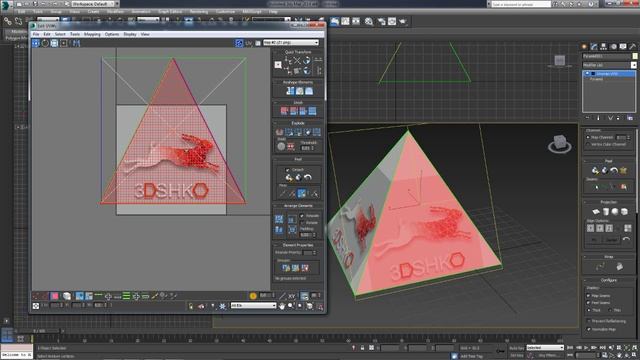Select the Freeform mode tool in UV editor

point(64,43)
